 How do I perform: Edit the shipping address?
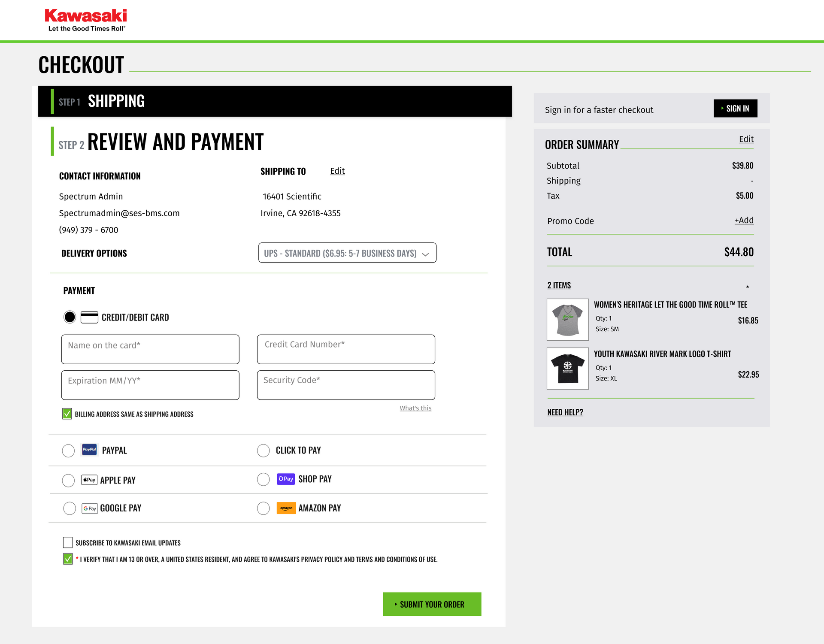click(x=337, y=171)
